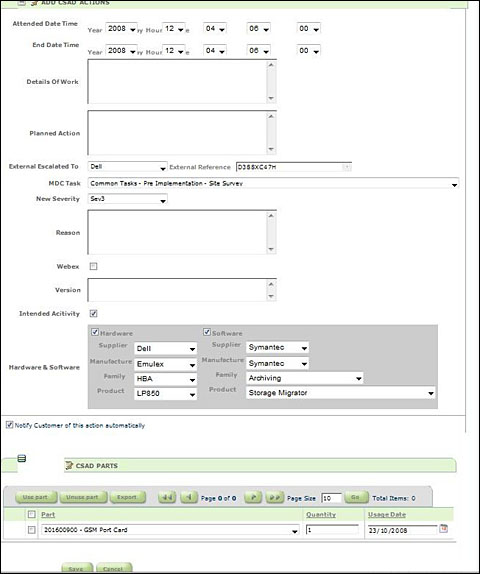Open the End Date Time year dropdown

121,51
